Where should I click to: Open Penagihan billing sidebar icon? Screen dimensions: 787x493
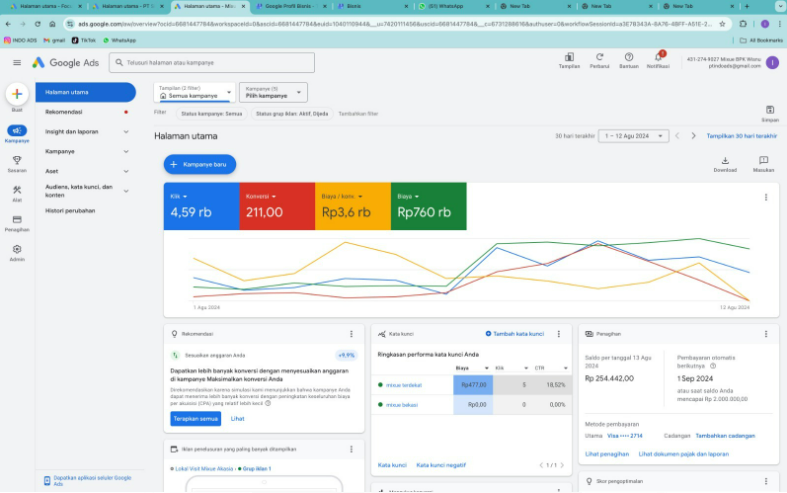click(16, 219)
